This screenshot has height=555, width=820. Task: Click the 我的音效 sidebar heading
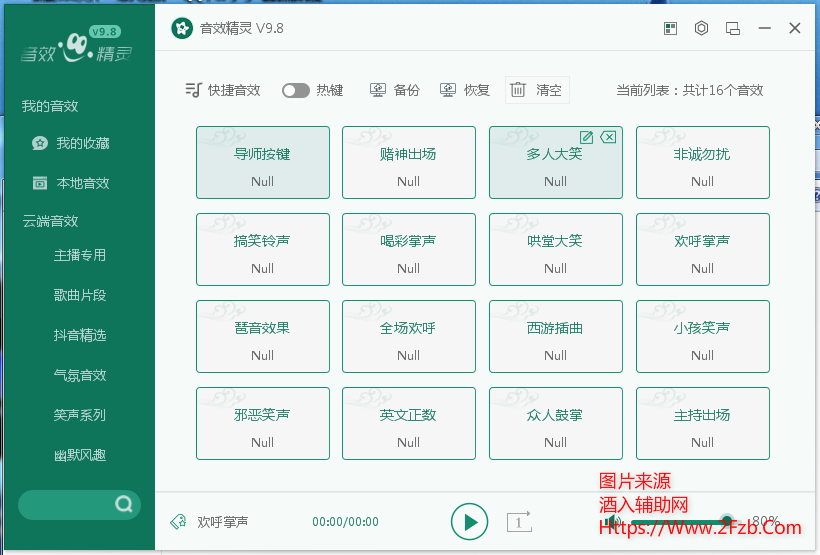coord(50,106)
